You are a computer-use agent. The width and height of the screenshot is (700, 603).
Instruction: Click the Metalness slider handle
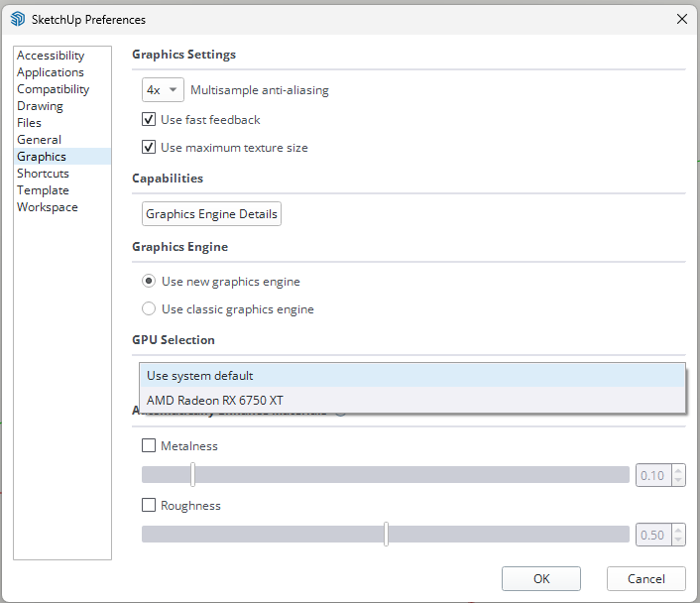pyautogui.click(x=192, y=475)
